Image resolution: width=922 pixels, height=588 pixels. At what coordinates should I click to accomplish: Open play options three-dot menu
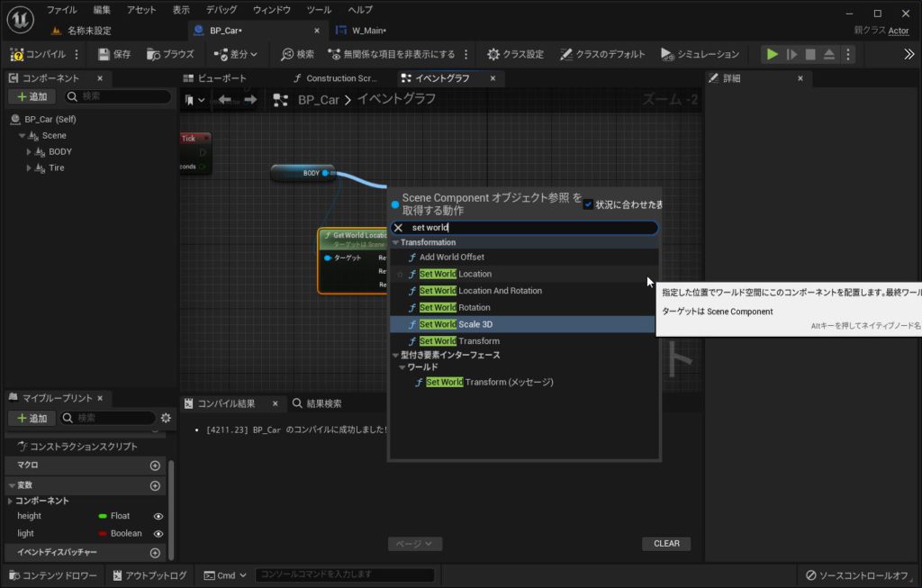pyautogui.click(x=848, y=54)
